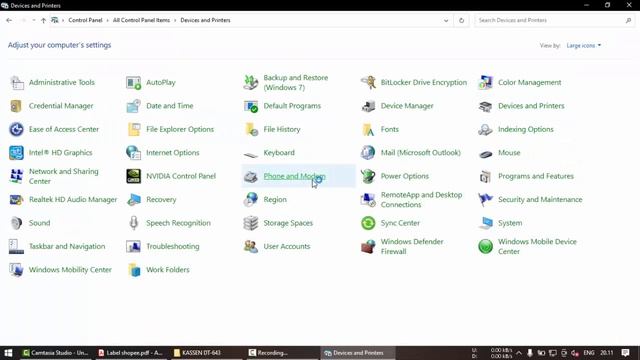Image resolution: width=640 pixels, height=360 pixels.
Task: Open Ease of Access Center icon
Action: [x=16, y=129]
